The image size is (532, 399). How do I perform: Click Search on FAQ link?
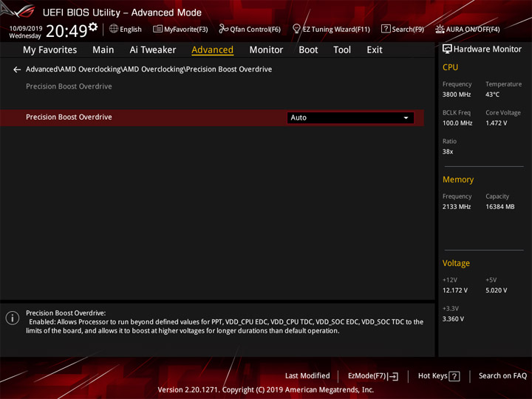[x=502, y=375]
